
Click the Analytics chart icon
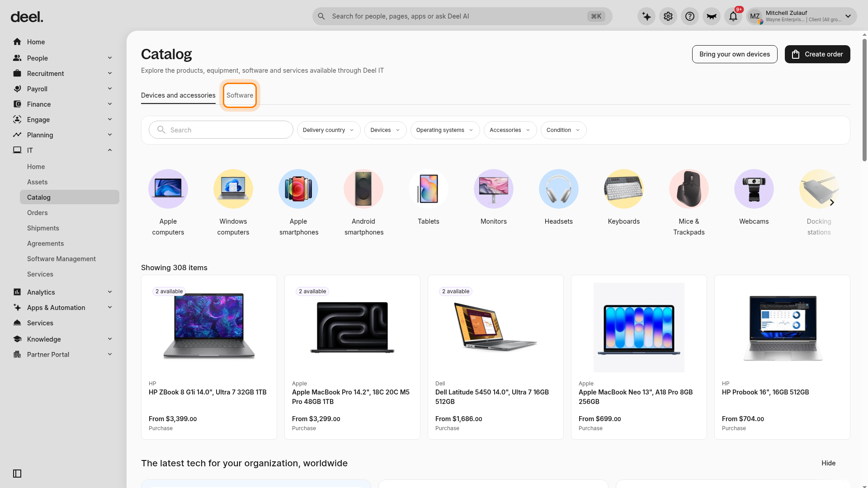(17, 292)
